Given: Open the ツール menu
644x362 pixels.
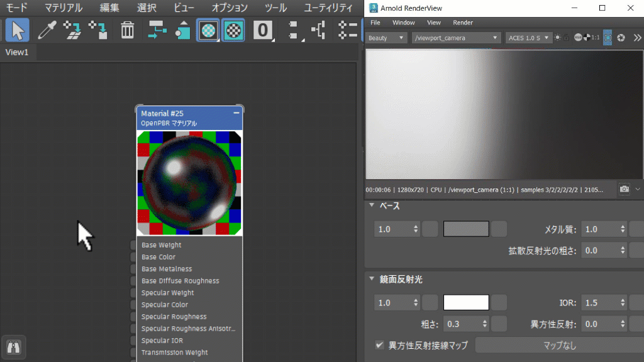Looking at the screenshot, I should (275, 8).
